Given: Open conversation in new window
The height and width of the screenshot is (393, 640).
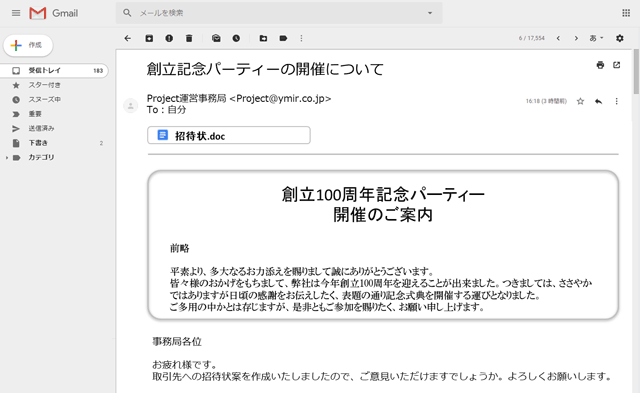Looking at the screenshot, I should [x=617, y=65].
